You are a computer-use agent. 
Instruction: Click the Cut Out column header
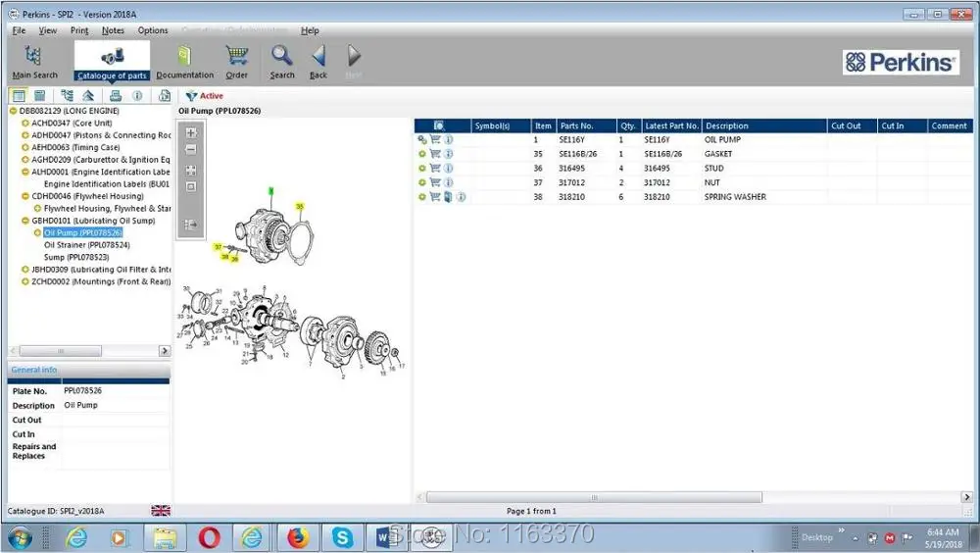(852, 126)
